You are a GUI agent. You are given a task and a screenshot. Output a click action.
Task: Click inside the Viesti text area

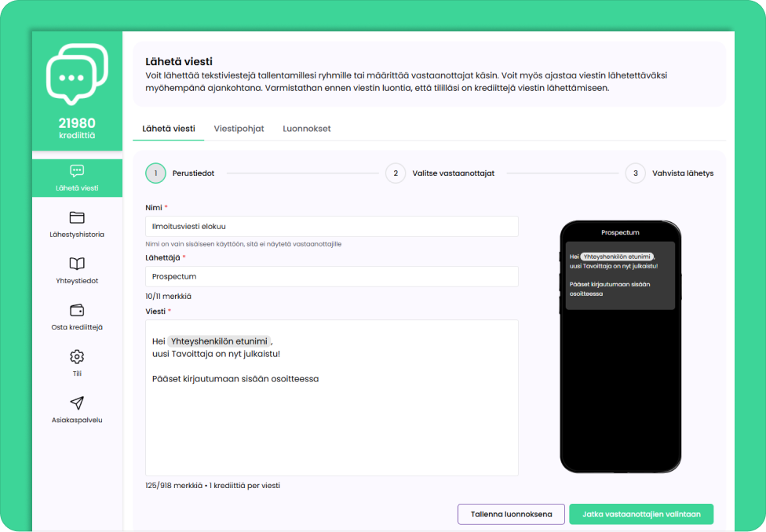click(331, 424)
